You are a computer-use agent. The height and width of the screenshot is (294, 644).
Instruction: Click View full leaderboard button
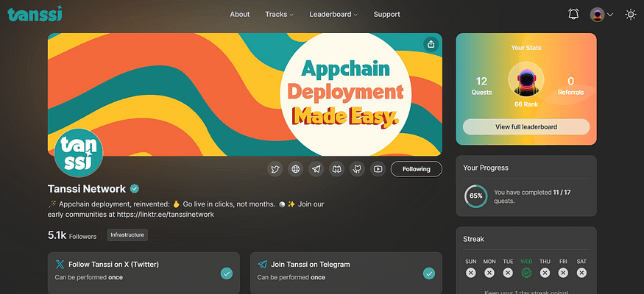tap(526, 126)
